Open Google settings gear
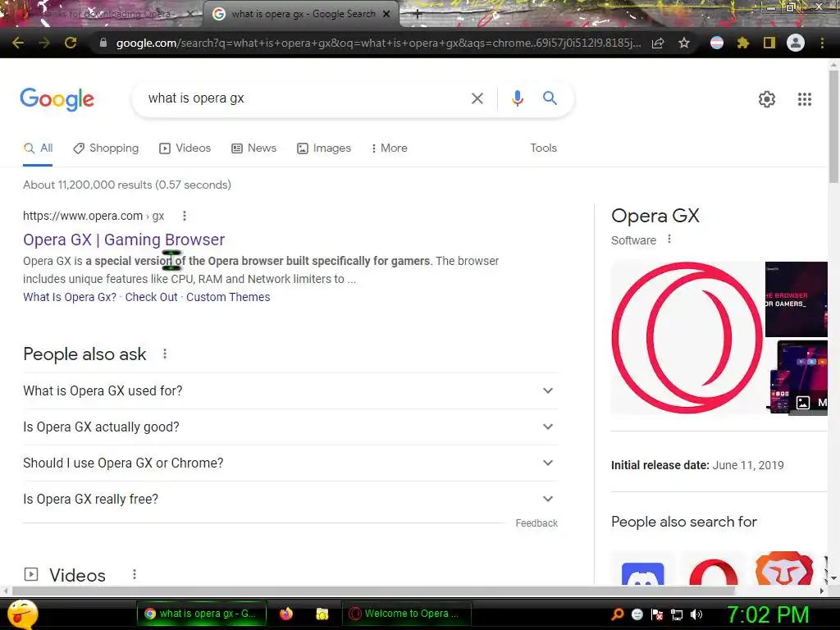 767,99
